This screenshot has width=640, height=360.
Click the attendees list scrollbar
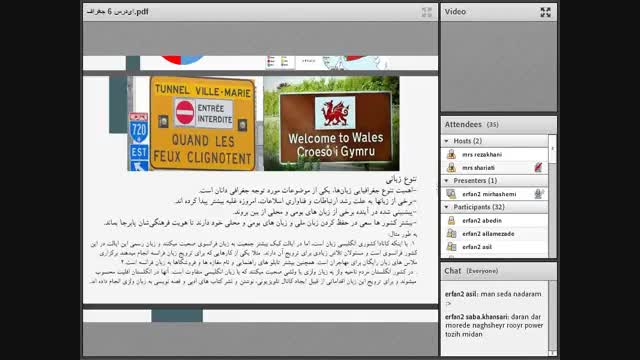552,196
